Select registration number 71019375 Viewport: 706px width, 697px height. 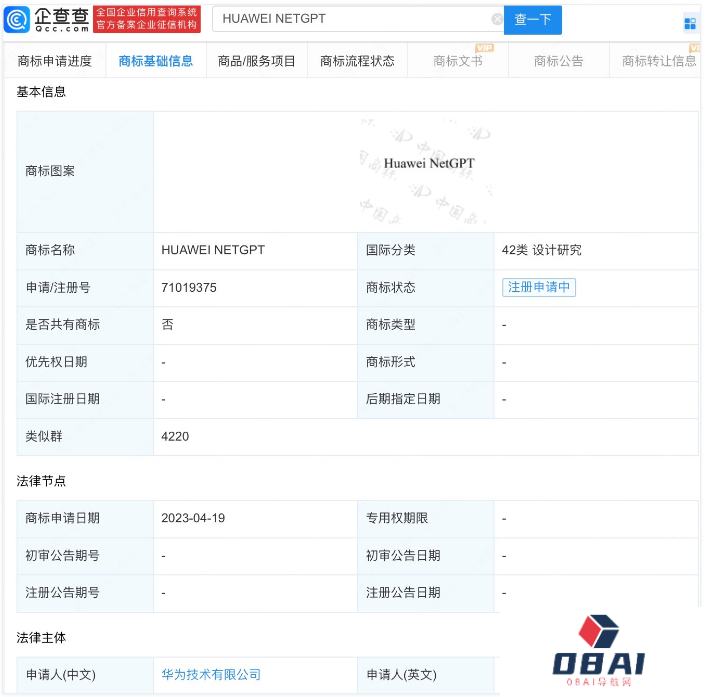(189, 288)
